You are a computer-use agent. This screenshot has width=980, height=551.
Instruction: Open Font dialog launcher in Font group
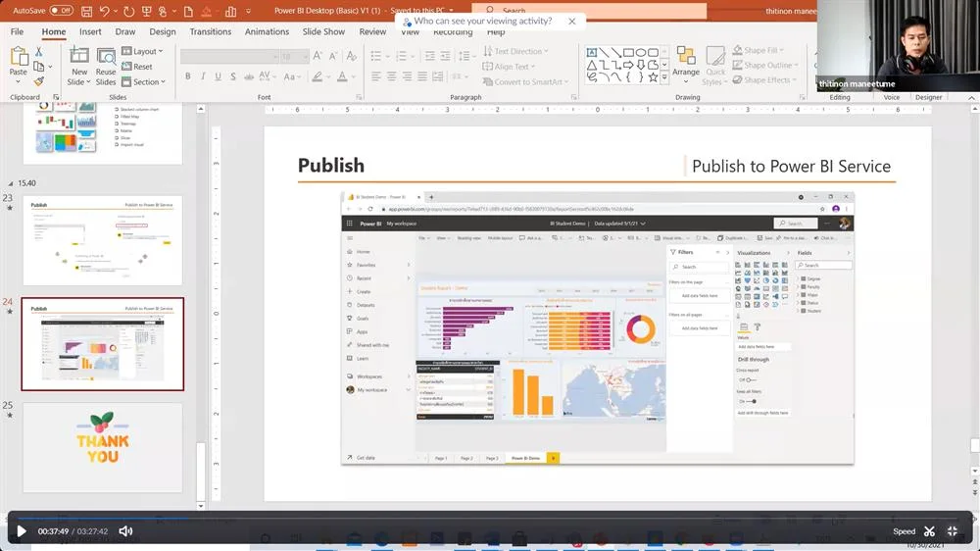359,98
